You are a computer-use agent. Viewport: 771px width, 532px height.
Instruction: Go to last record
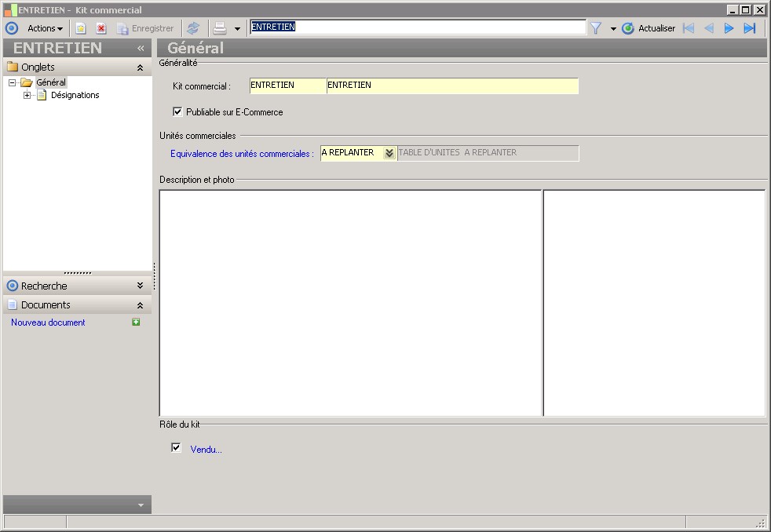[750, 28]
